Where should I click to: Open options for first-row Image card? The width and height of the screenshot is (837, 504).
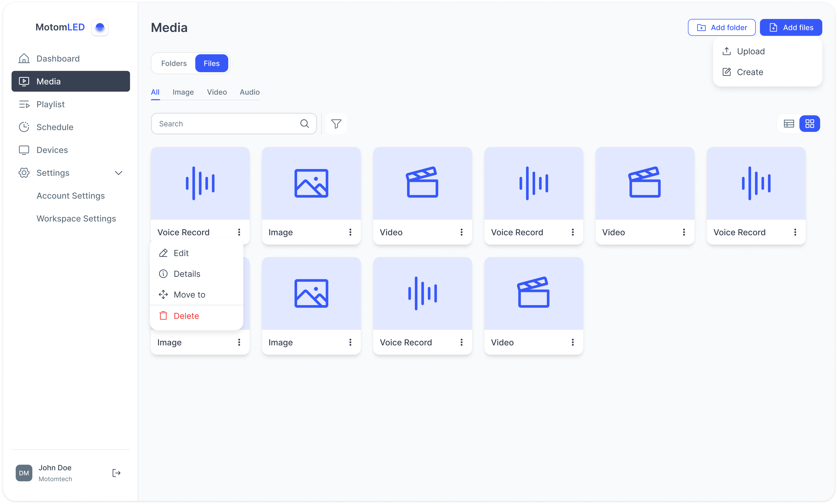click(x=350, y=232)
